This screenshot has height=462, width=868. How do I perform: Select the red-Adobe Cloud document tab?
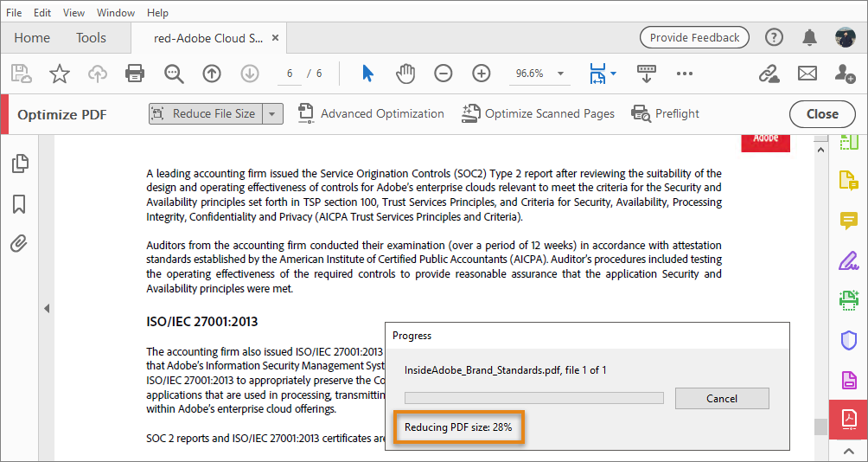coord(208,38)
